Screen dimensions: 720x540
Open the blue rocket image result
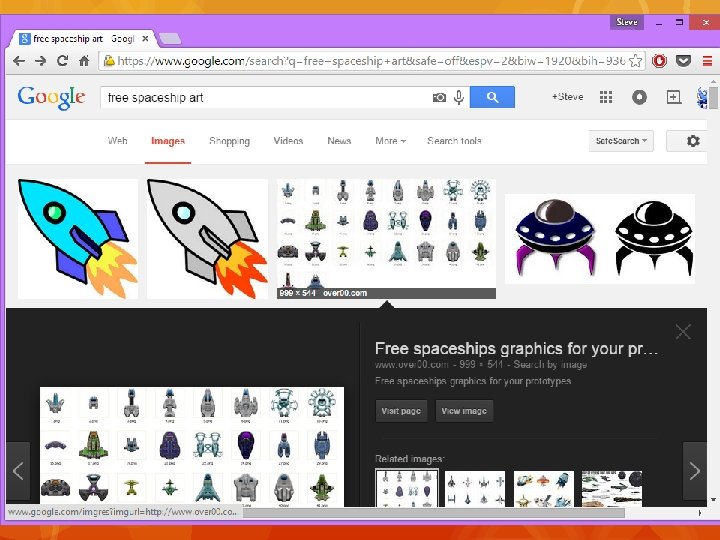point(78,239)
